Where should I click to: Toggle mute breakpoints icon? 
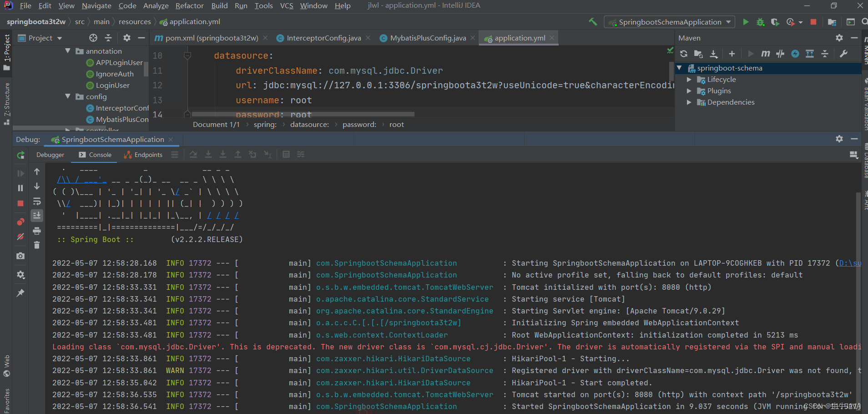pyautogui.click(x=20, y=237)
